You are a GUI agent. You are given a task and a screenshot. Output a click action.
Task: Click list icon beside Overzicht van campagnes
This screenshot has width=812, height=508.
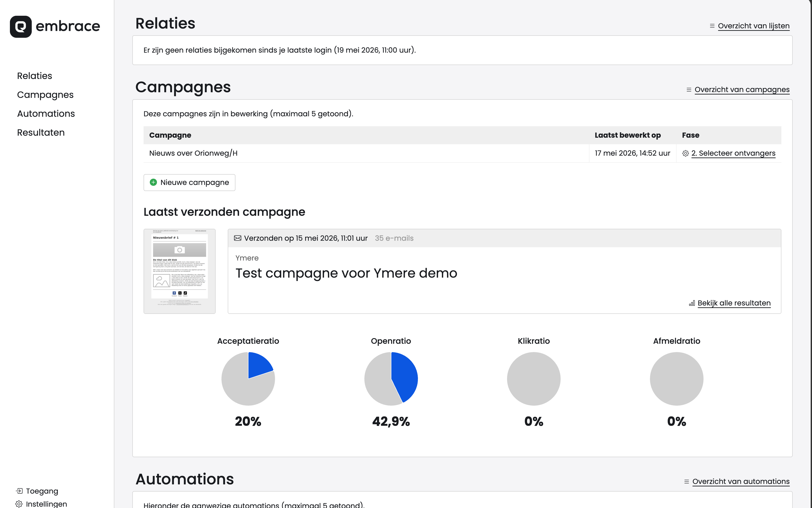pos(689,90)
